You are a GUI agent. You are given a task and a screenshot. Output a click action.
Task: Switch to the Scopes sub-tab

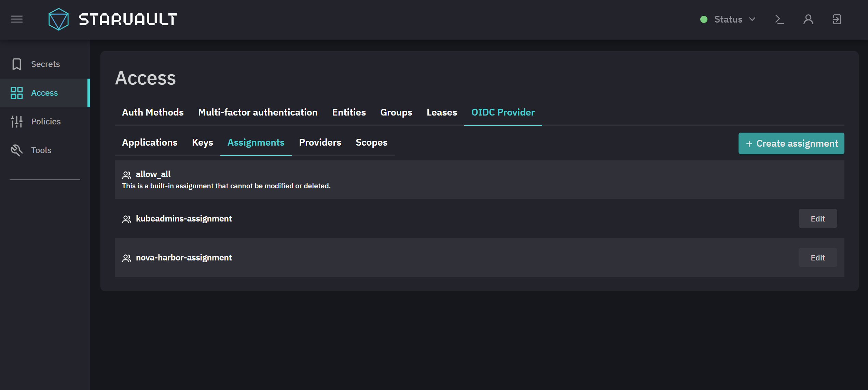point(372,142)
